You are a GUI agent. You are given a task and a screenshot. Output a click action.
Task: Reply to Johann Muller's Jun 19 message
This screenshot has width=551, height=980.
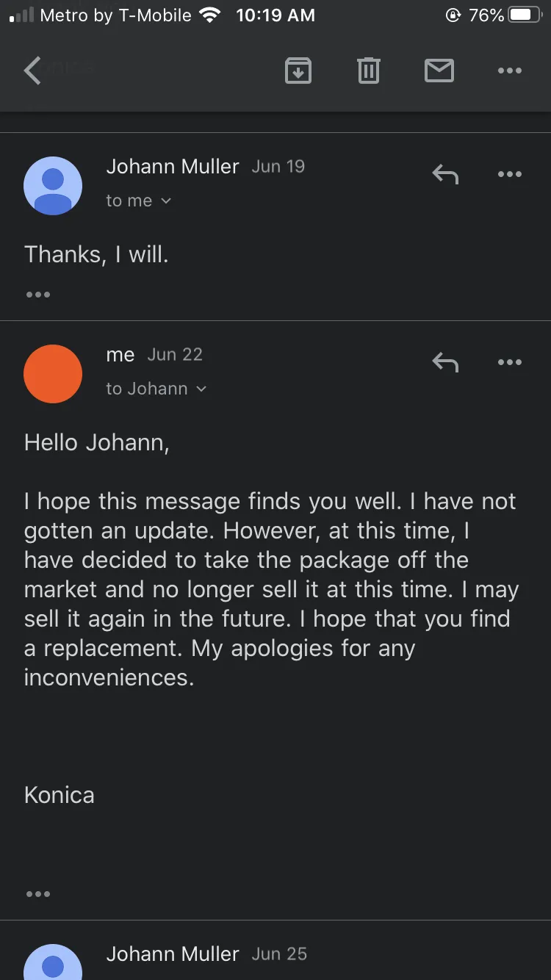coord(445,174)
